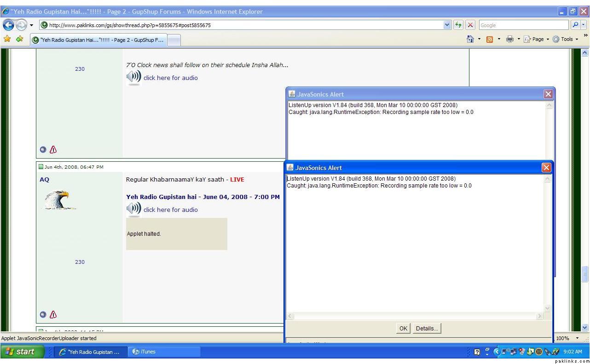Click the Print toolbar icon
The width and height of the screenshot is (590, 364).
pyautogui.click(x=509, y=40)
